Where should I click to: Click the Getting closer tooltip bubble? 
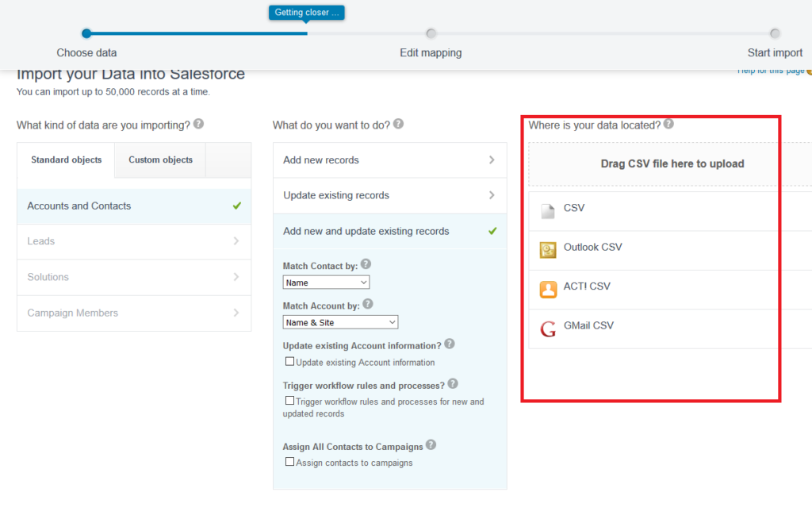point(307,13)
